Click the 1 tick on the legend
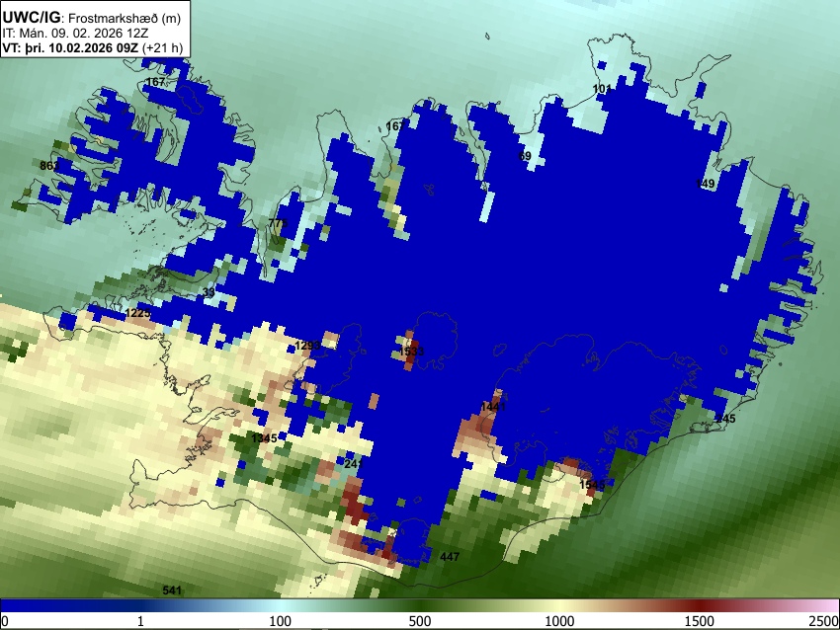This screenshot has height=630, width=840. (x=140, y=621)
